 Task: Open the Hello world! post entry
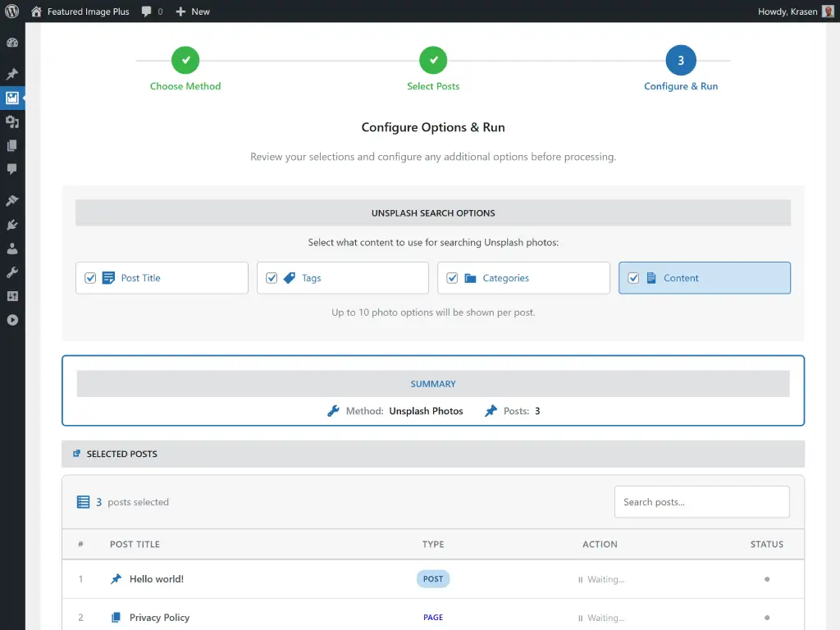(156, 578)
